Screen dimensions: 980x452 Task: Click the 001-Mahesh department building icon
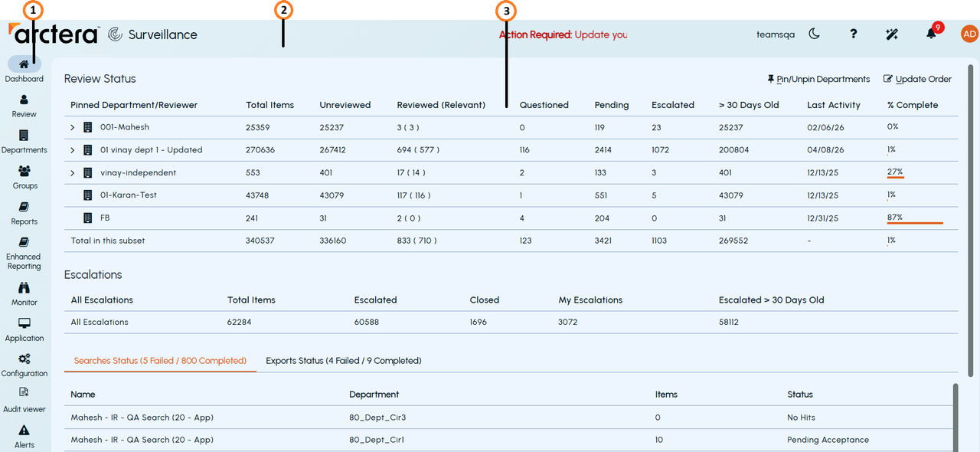(88, 127)
